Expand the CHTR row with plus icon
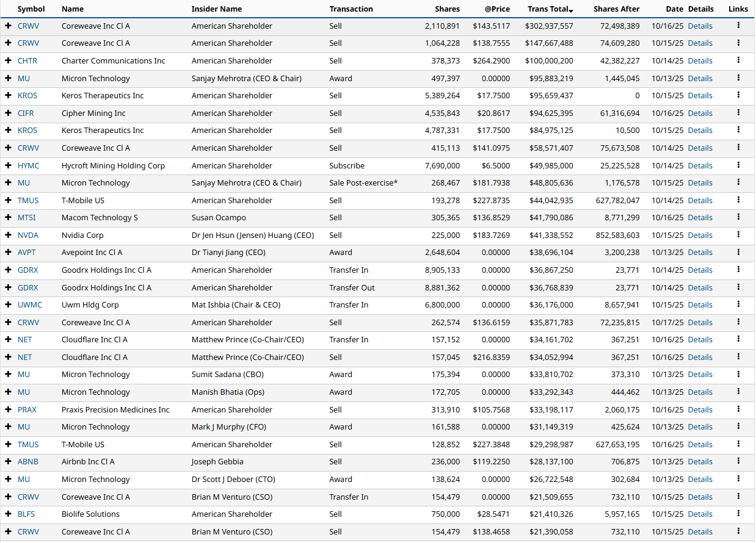 click(8, 60)
